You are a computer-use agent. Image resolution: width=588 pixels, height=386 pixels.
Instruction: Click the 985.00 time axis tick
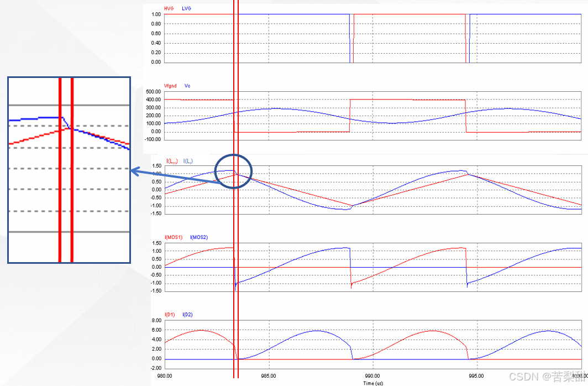pos(269,375)
